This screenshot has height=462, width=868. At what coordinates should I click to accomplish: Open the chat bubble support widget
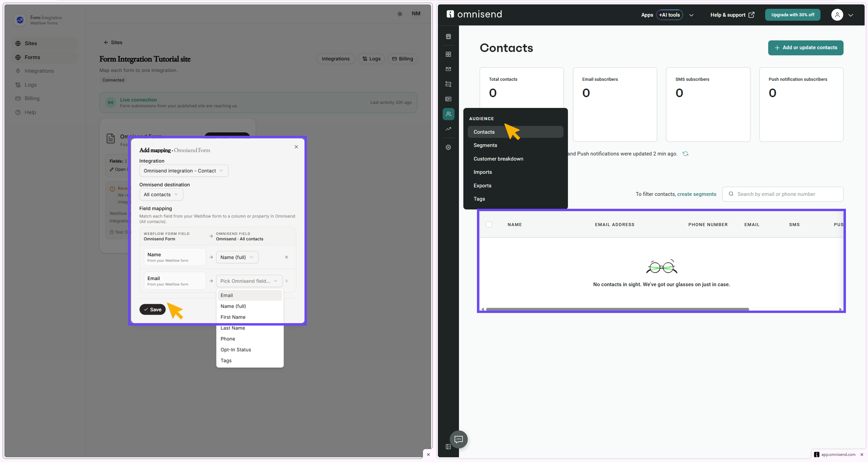click(459, 440)
